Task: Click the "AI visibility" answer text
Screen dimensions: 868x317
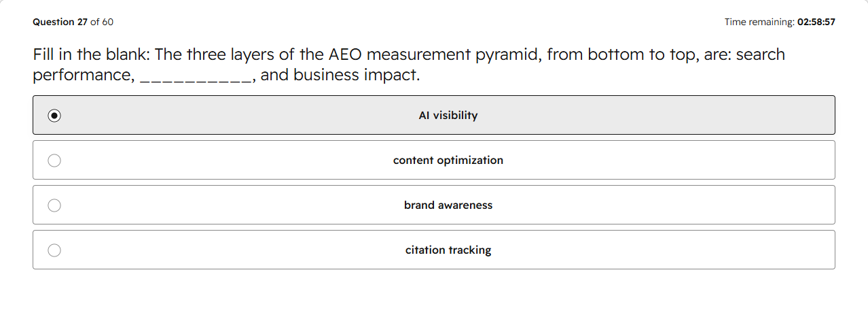Action: (448, 116)
